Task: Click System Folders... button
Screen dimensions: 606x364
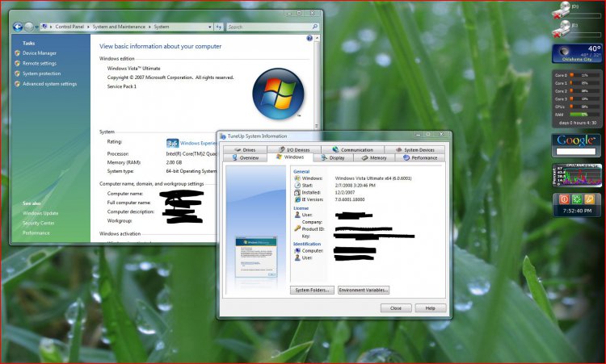Action: pyautogui.click(x=312, y=291)
